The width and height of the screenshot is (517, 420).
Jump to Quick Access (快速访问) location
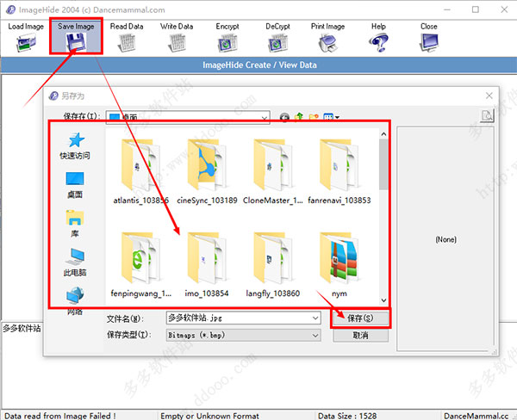pos(75,146)
